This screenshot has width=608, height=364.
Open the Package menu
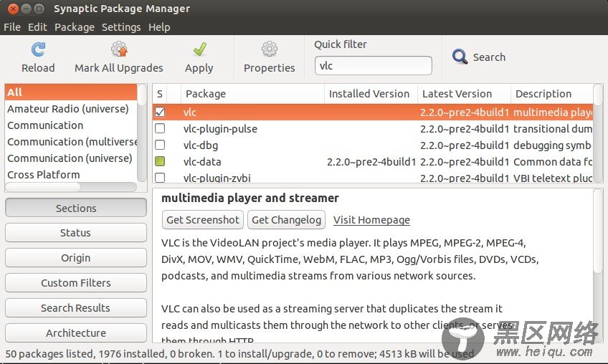tap(75, 27)
